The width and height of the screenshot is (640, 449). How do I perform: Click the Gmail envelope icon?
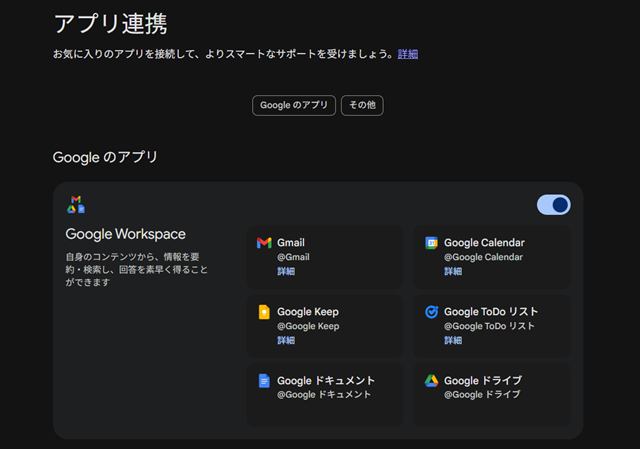[x=264, y=243]
